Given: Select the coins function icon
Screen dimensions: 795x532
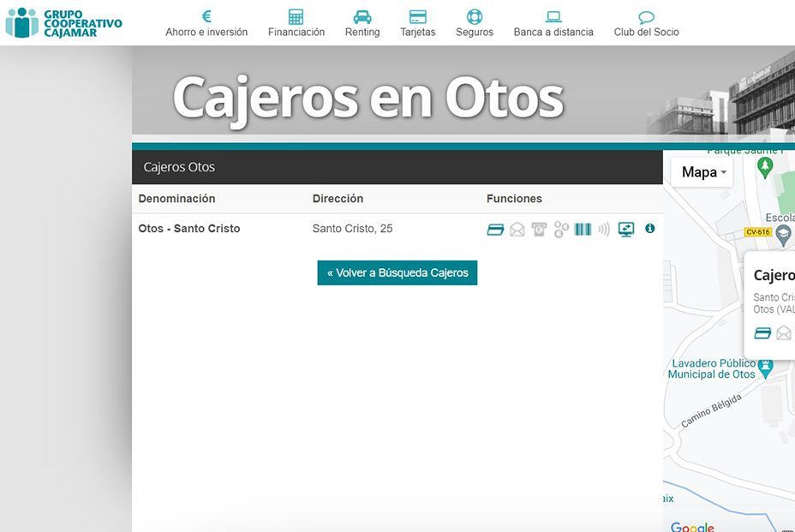Looking at the screenshot, I should (561, 229).
